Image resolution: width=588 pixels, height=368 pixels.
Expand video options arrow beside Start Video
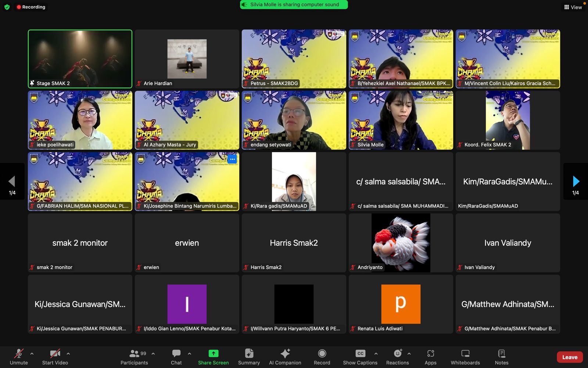click(68, 354)
